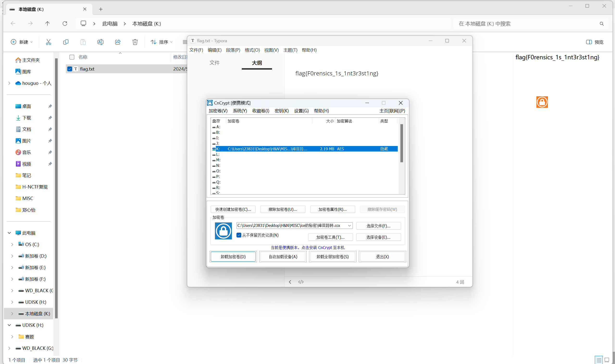The image size is (615, 364).
Task: Click the install CnCrypt blue link
Action: [x=307, y=248]
